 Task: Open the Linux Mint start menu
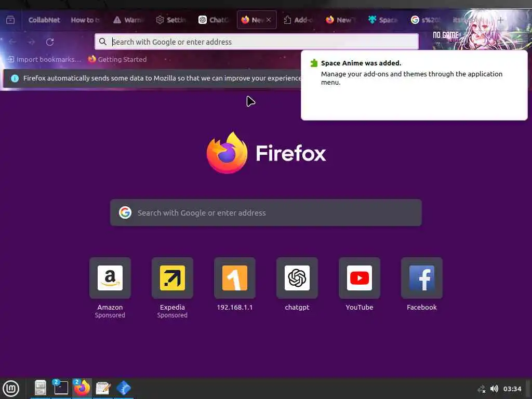coord(11,389)
